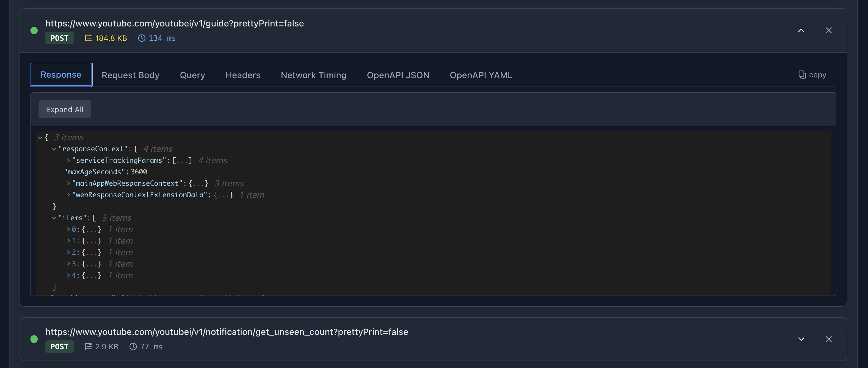Click the 134 ms timing indicator
This screenshot has height=368, width=868.
click(157, 38)
